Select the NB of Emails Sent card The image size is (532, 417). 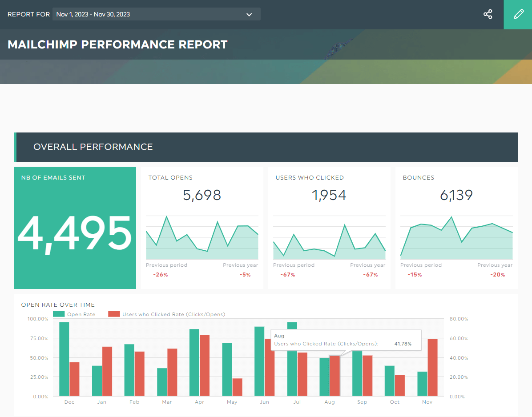[75, 228]
